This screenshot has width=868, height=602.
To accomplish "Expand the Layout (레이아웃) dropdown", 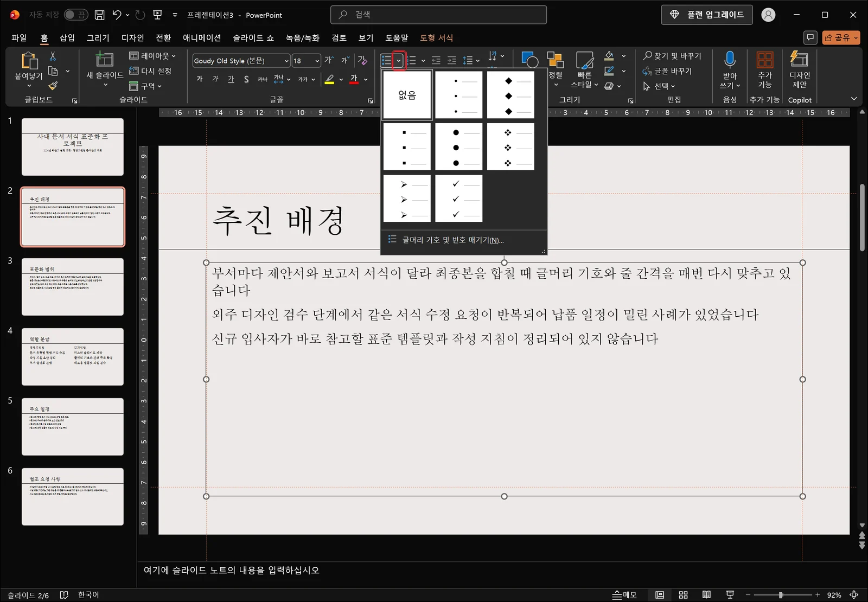I will pyautogui.click(x=152, y=55).
